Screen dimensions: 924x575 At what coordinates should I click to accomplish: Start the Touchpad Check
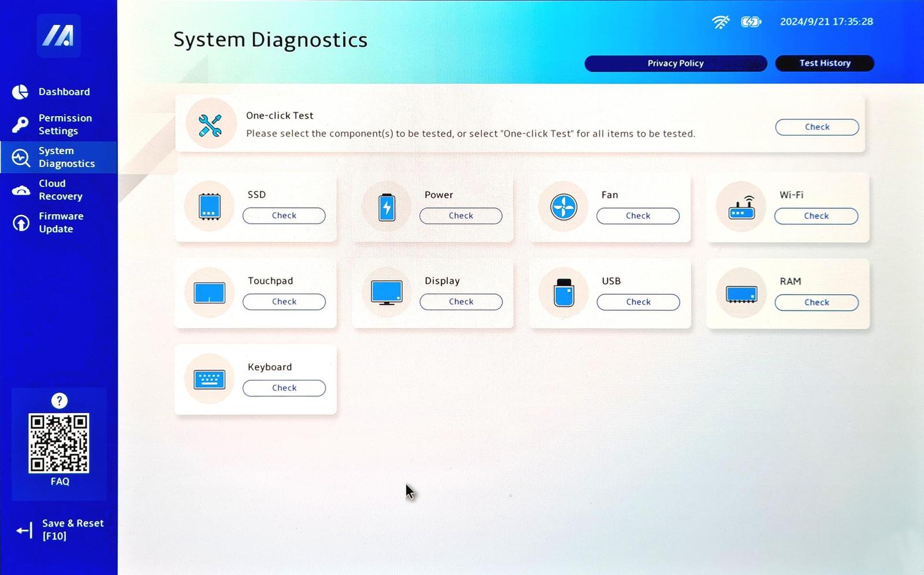click(284, 302)
